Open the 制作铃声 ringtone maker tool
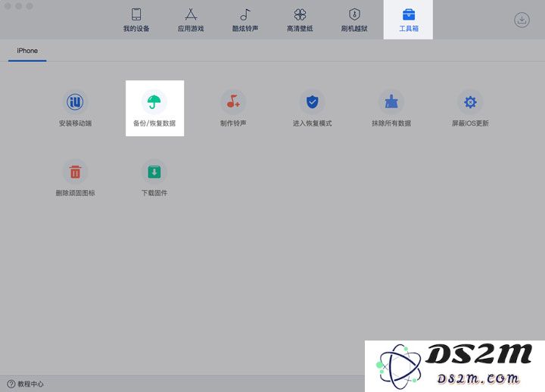Viewport: 545px width, 392px height. [233, 108]
